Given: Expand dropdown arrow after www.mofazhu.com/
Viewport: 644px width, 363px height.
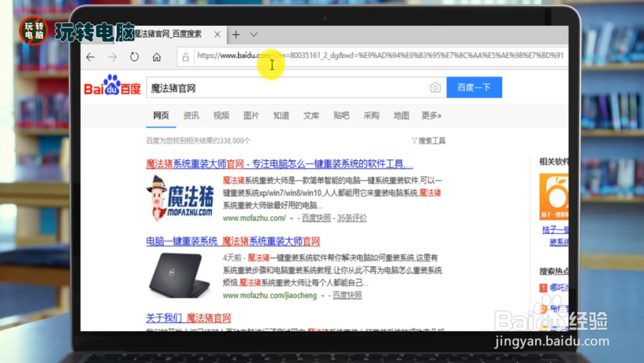Looking at the screenshot, I should point(292,219).
